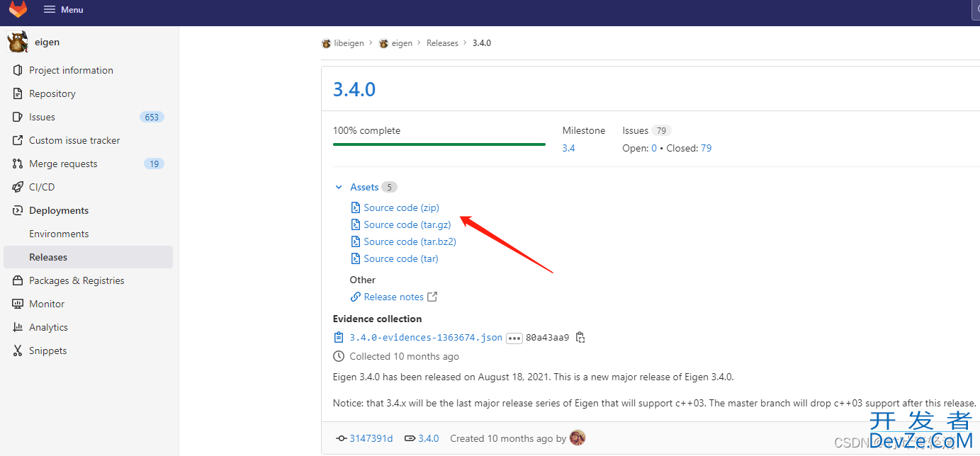Open Snippets from sidebar

pyautogui.click(x=47, y=350)
